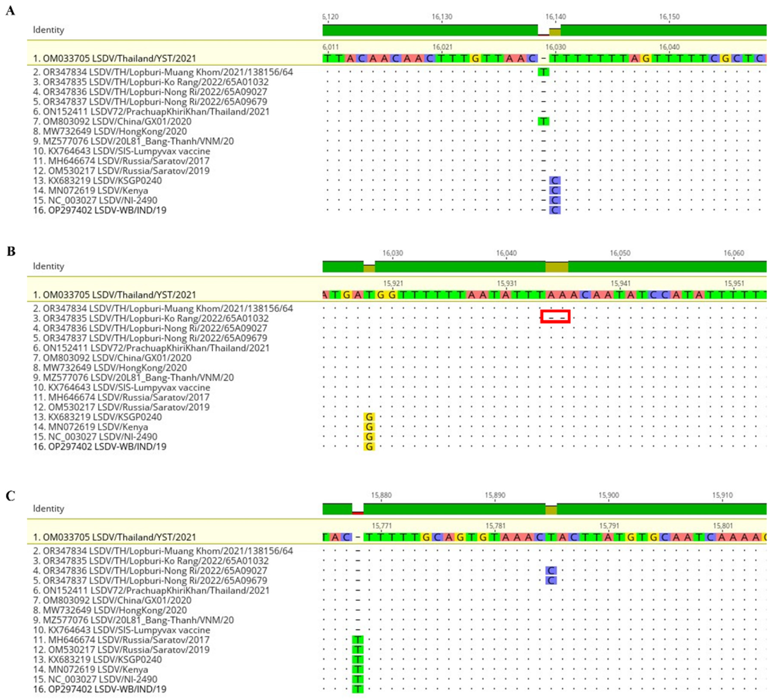Click olive low-identity bar segment in panel B
Viewport: 771px width, 700px height.
point(556,267)
